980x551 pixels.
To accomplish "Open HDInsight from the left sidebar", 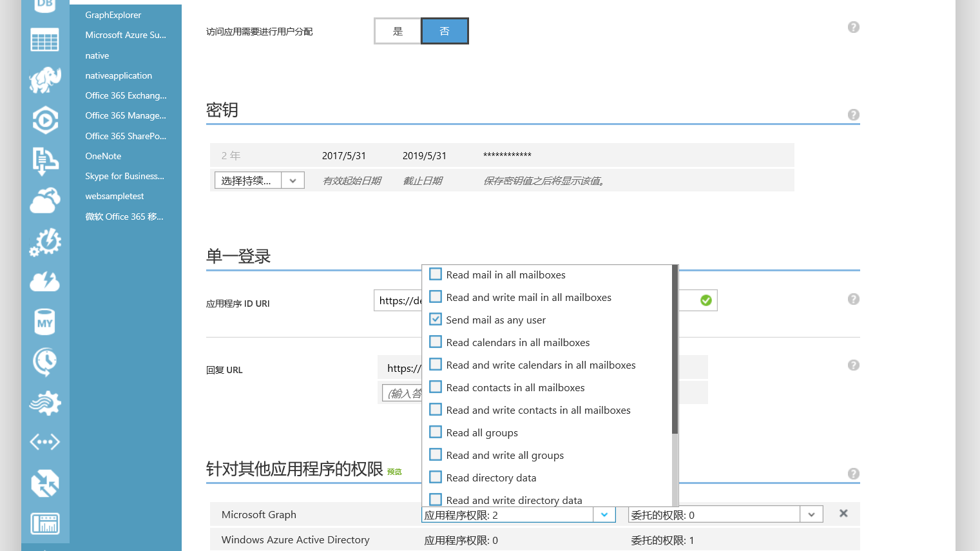I will point(44,80).
